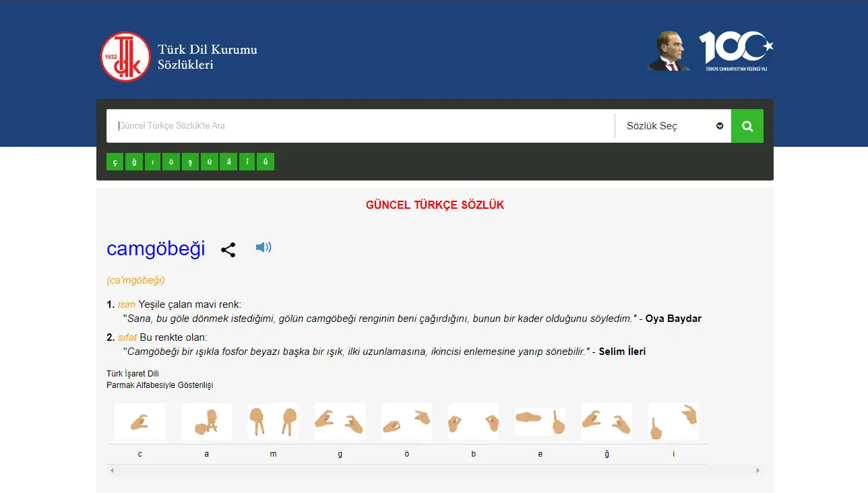
Task: View the hand sign for letter ö
Action: (406, 422)
